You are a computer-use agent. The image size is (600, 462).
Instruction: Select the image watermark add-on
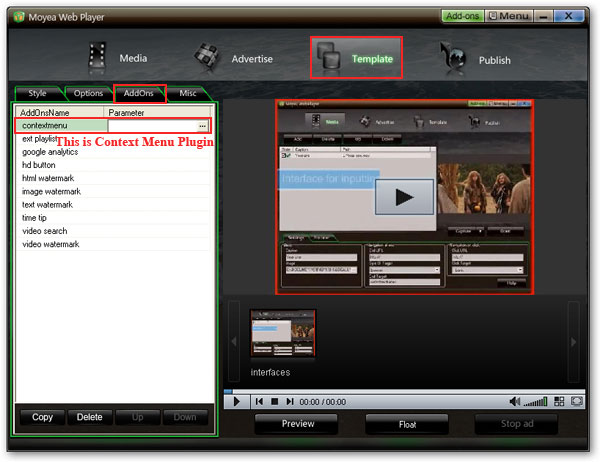113,191
